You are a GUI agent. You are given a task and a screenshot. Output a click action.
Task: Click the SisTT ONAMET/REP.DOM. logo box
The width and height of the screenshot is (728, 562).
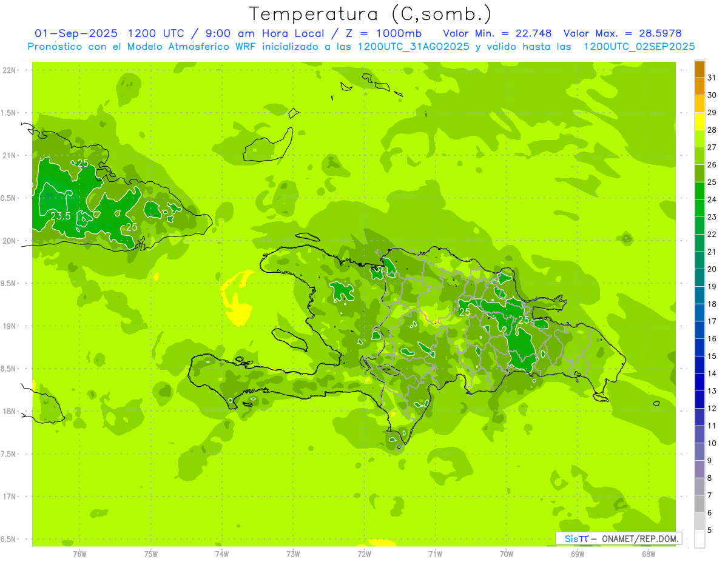618,538
